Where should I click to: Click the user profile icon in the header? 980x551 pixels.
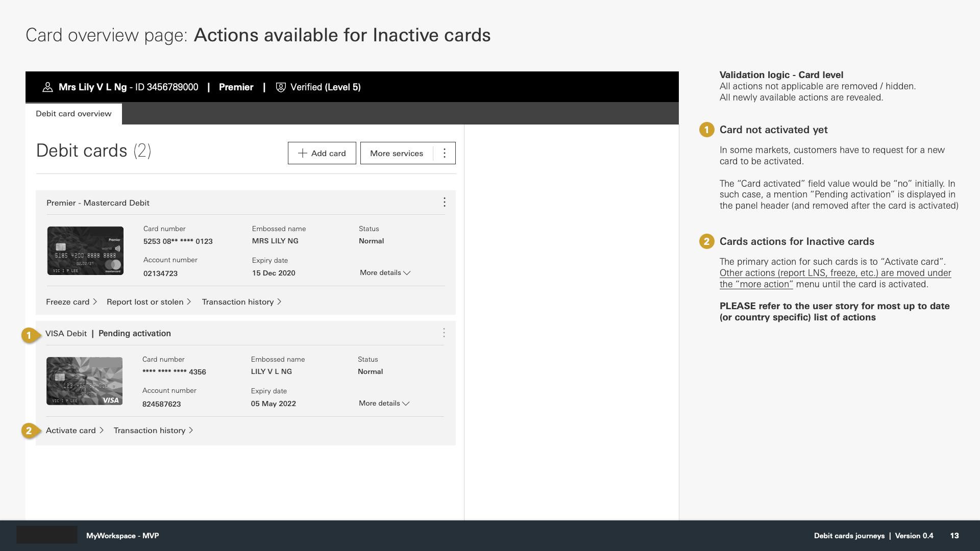click(47, 87)
